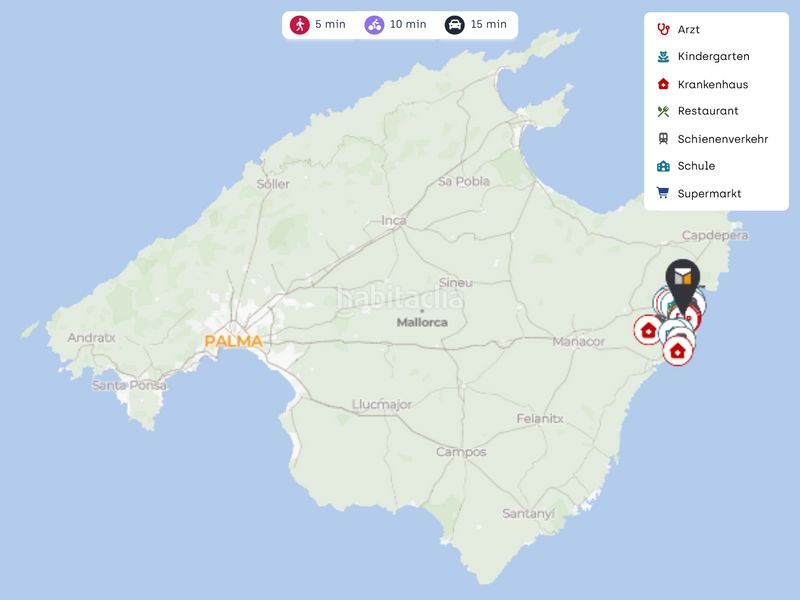Click the Santa Ponsa town label
800x600 pixels.
click(129, 385)
